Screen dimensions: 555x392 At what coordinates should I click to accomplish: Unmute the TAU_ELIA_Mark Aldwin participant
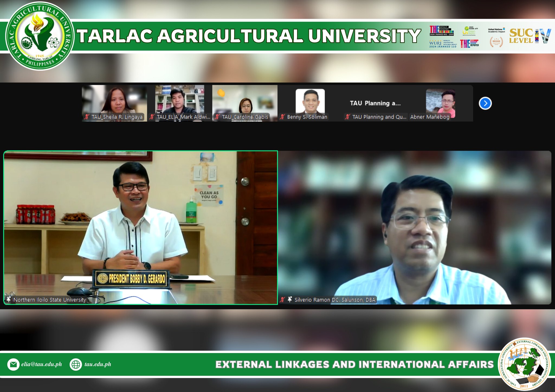tap(152, 117)
